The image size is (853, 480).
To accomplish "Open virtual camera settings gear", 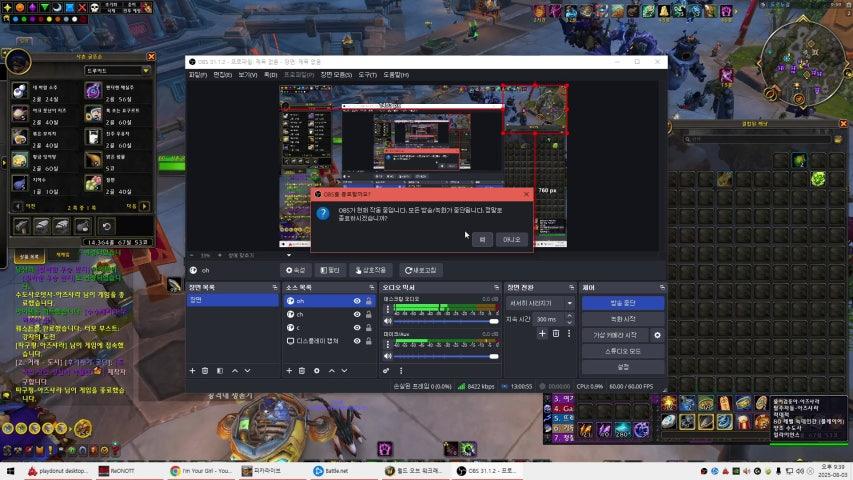I will tap(657, 335).
